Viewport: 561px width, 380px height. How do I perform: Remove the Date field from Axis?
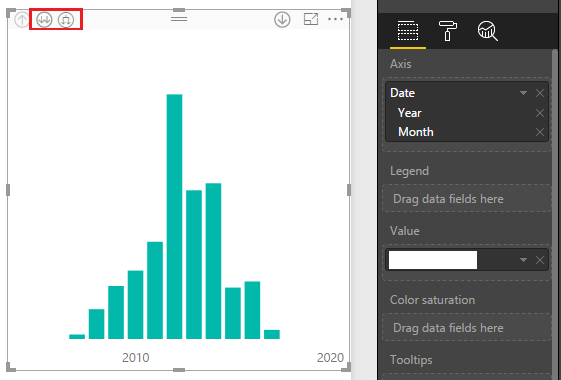point(540,93)
